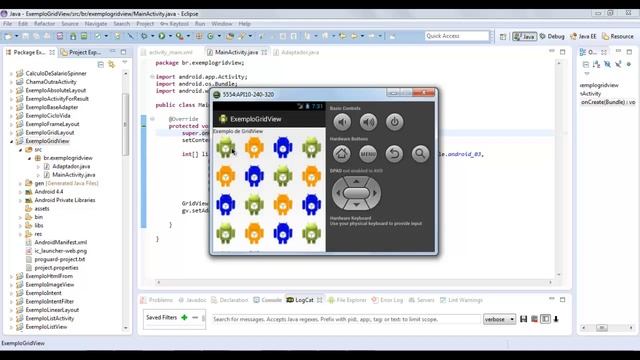This screenshot has height=360, width=640.
Task: Open the Run menu
Action: [x=200, y=24]
